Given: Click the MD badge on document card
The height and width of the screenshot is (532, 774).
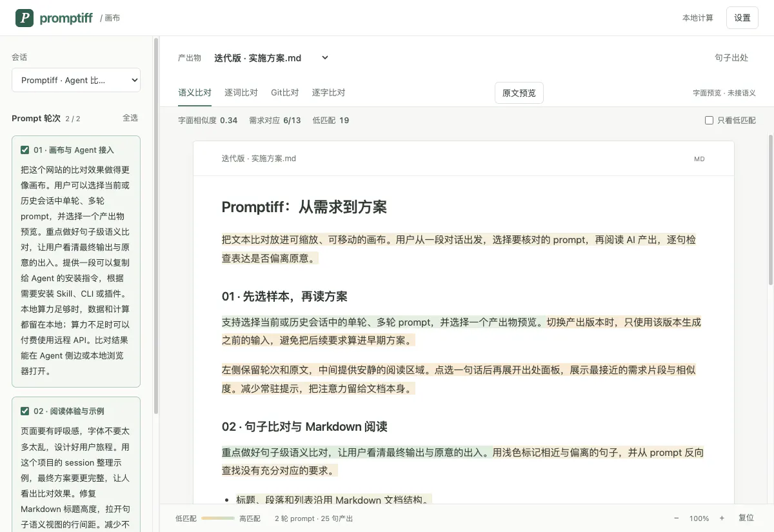Looking at the screenshot, I should (699, 159).
